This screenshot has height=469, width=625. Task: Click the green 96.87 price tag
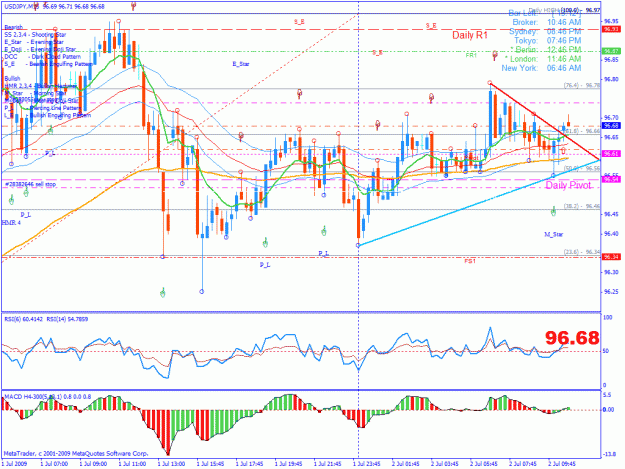[x=611, y=51]
